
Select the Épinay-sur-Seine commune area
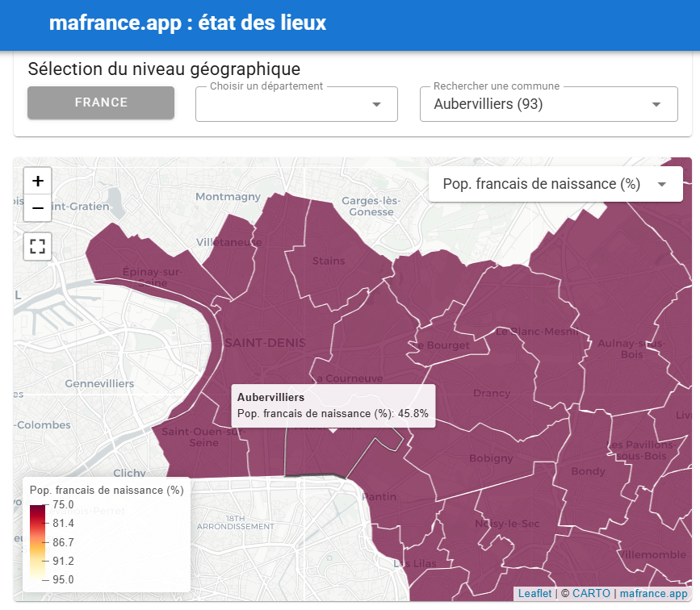(153, 277)
